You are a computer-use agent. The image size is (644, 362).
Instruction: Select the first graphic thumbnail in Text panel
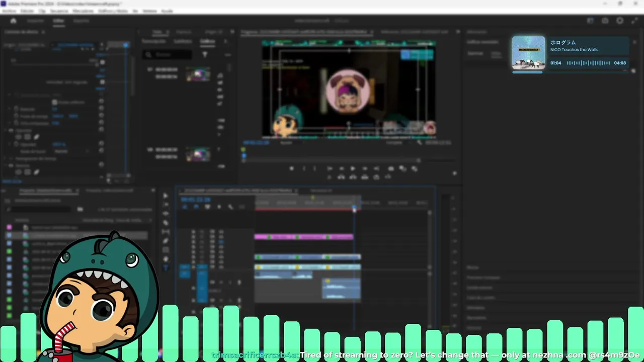tap(198, 74)
